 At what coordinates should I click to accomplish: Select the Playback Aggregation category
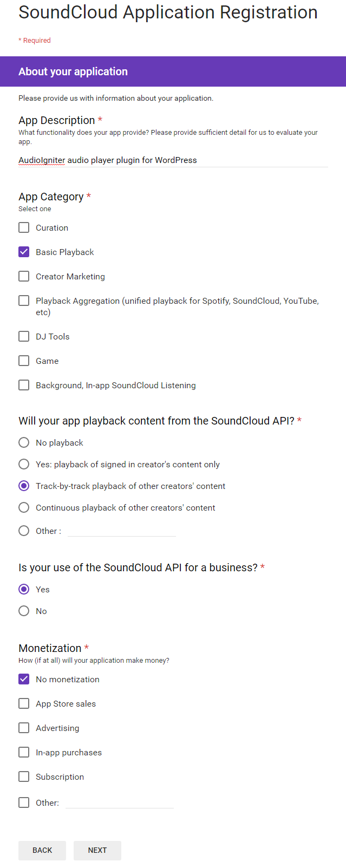(x=24, y=301)
